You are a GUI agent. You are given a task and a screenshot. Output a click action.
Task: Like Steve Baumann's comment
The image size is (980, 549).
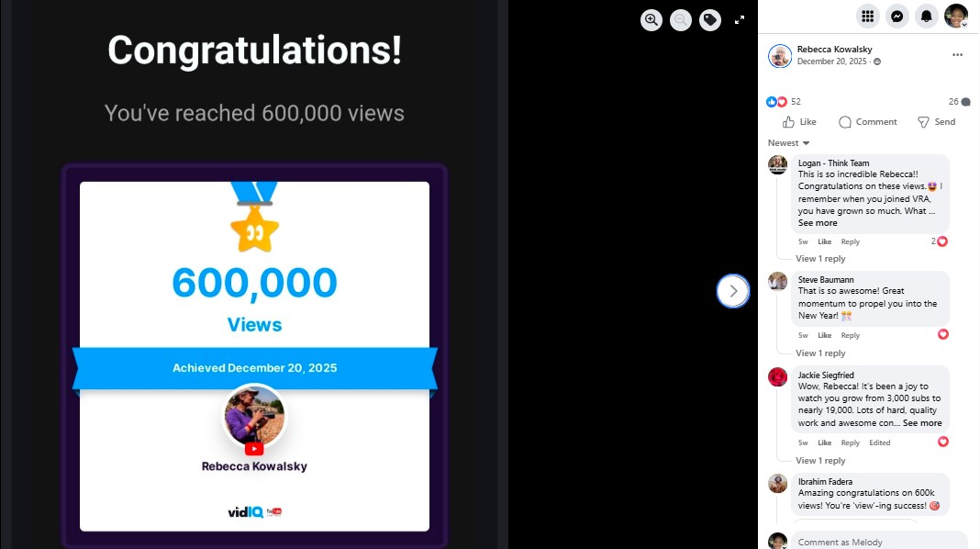(824, 335)
